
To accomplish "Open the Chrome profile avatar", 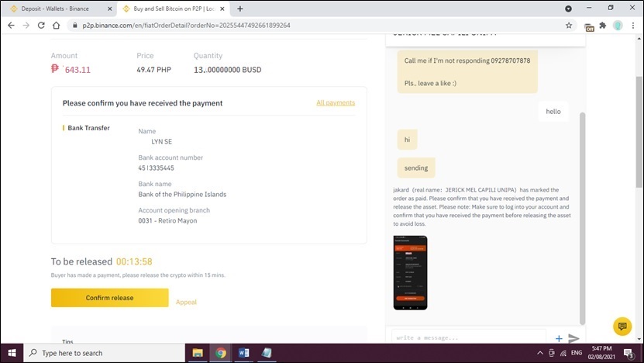I will [x=618, y=25].
